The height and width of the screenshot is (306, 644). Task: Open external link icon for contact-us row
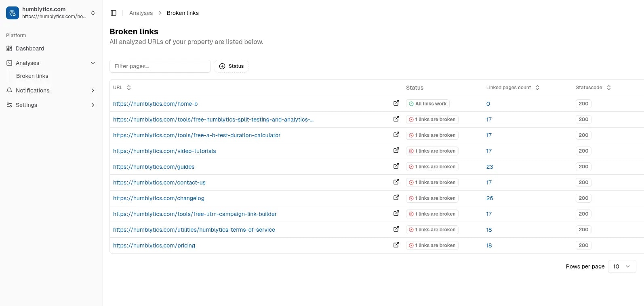pos(396,182)
